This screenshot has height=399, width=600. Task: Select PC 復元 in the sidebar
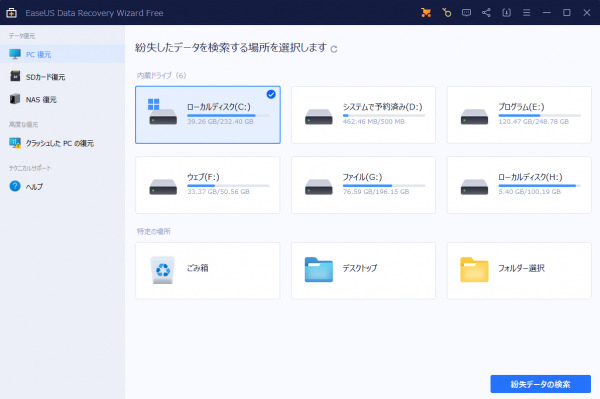62,54
